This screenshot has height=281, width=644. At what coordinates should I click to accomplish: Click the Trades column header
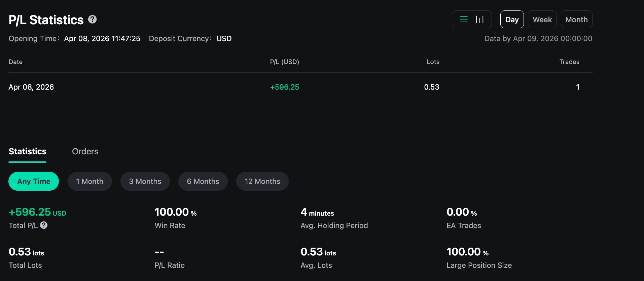pos(569,62)
